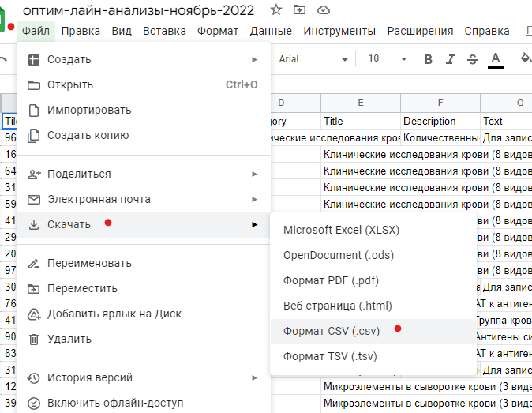Select Переместить menu entry
The image size is (532, 413).
(x=144, y=289)
